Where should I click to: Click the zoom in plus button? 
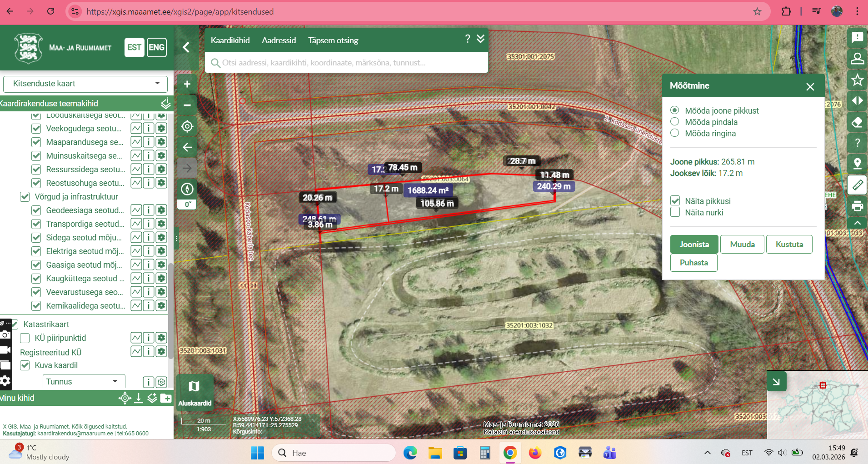coord(187,84)
